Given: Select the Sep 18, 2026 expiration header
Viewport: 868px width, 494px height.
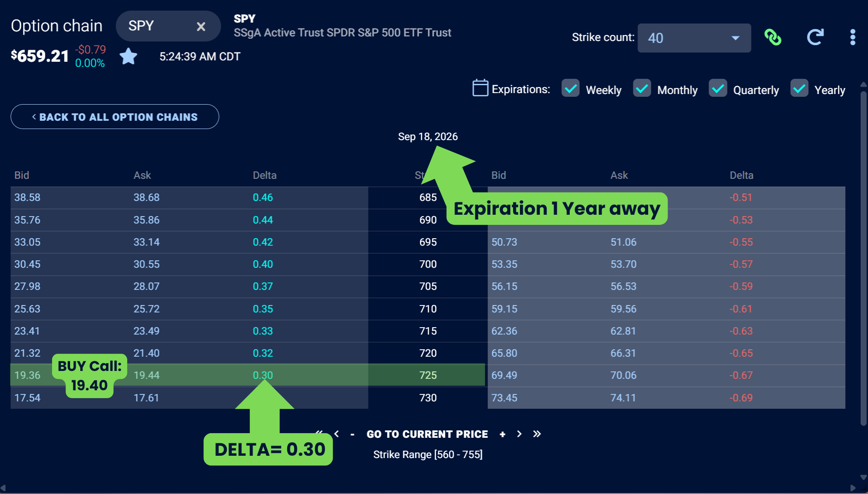Looking at the screenshot, I should [427, 136].
